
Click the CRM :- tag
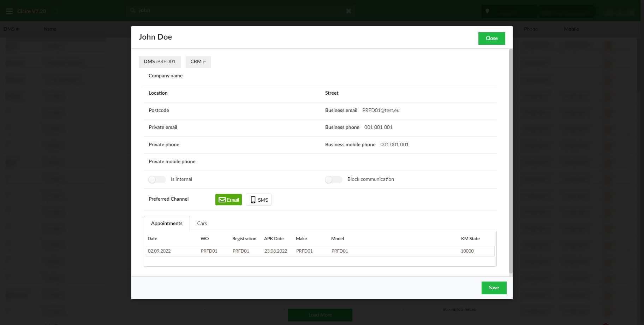(x=198, y=61)
